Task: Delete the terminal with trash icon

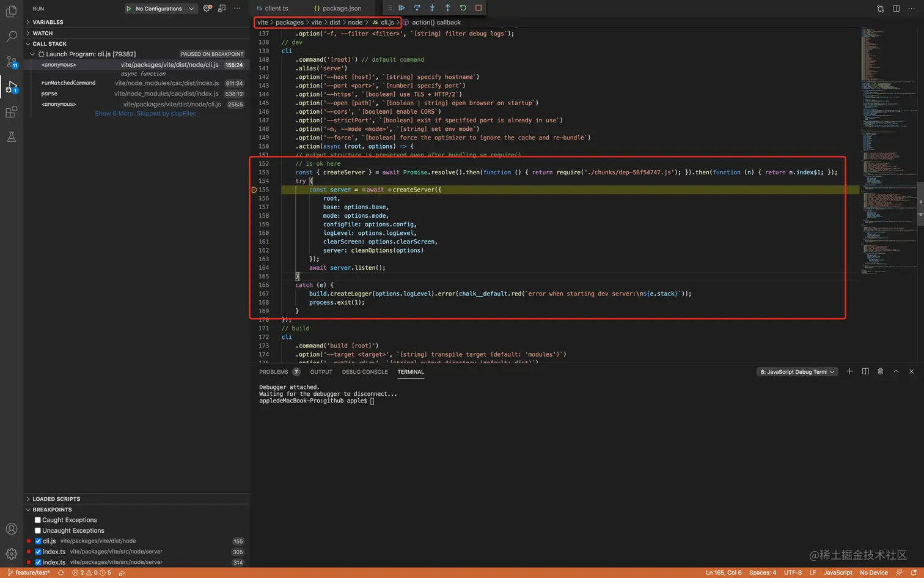Action: (880, 371)
